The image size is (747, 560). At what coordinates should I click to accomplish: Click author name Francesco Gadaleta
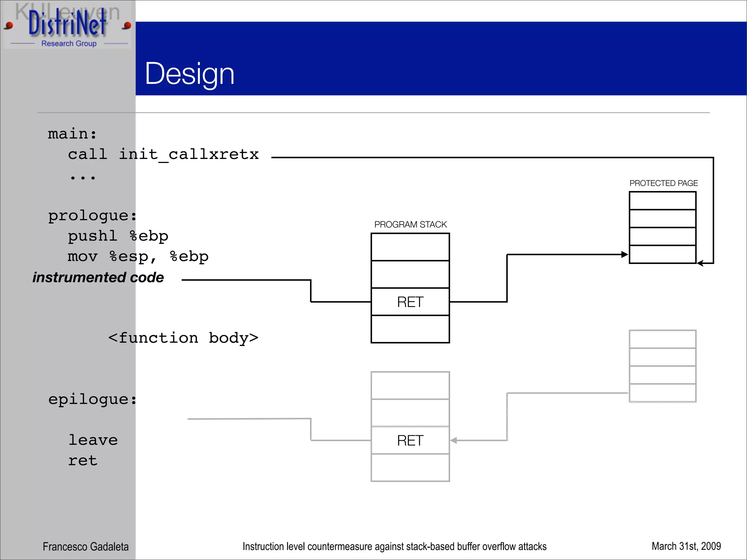[x=85, y=547]
